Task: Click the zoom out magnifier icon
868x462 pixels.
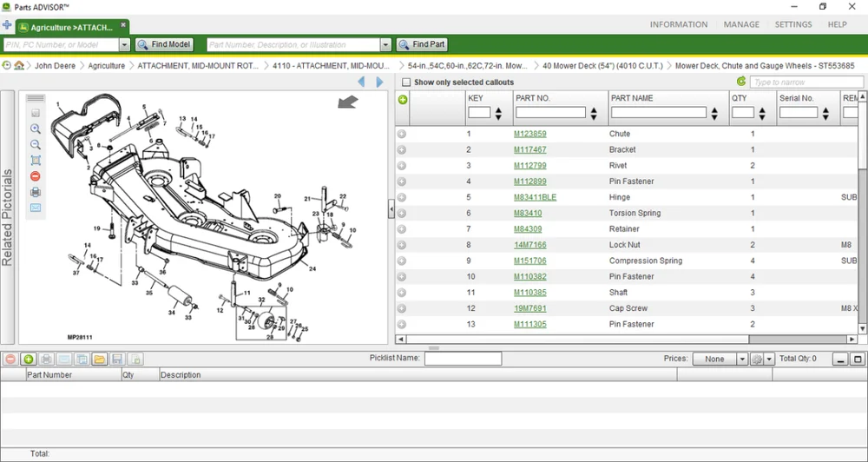Action: click(36, 144)
